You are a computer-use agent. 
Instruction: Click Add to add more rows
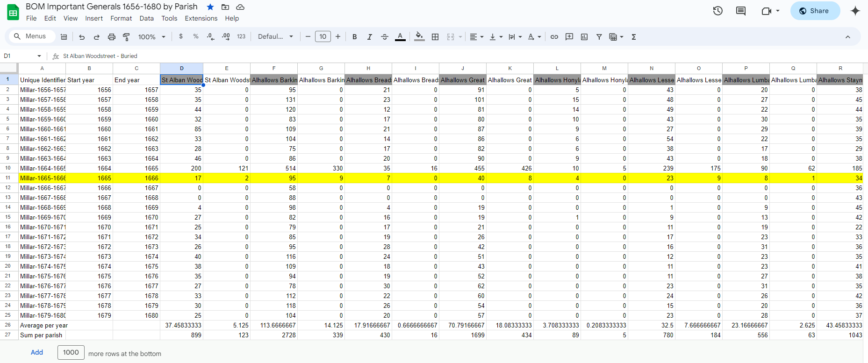(x=37, y=352)
